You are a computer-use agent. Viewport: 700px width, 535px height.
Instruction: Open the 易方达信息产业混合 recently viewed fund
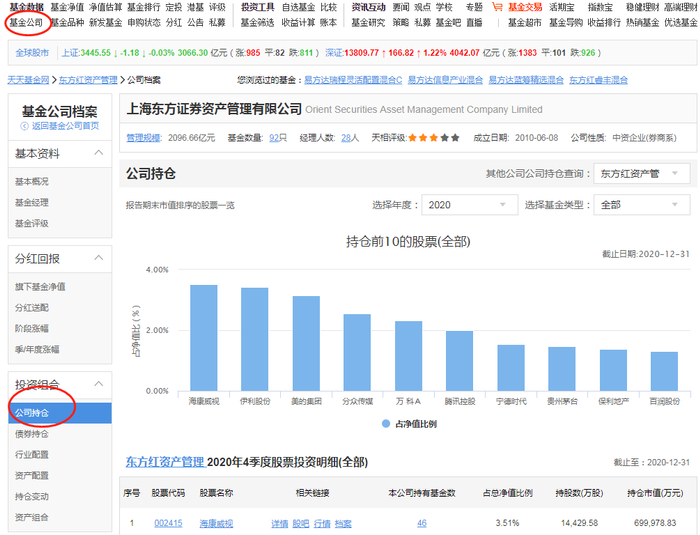pyautogui.click(x=445, y=80)
